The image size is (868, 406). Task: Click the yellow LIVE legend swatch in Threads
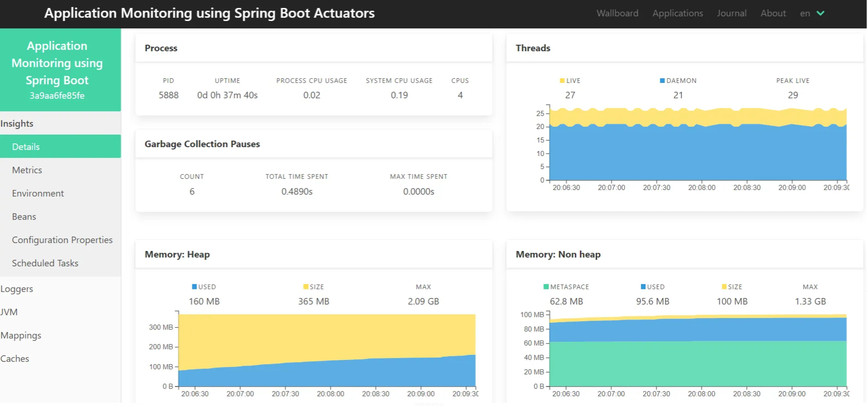(562, 81)
